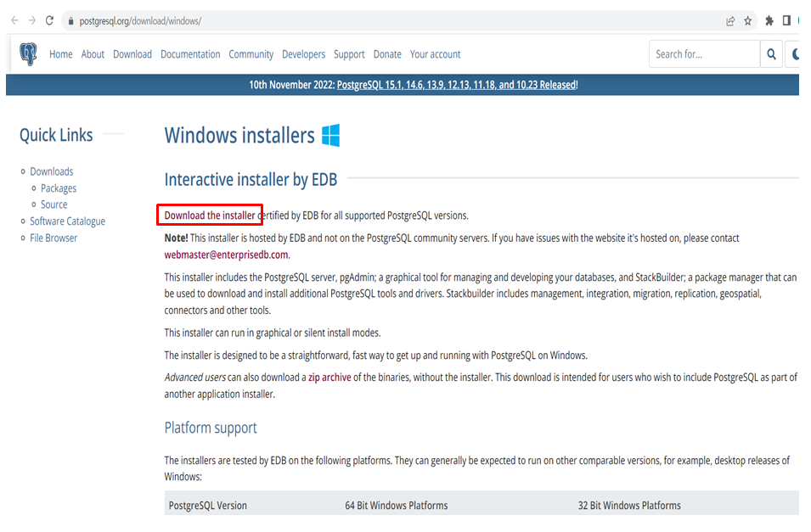Open the Donate menu item

click(x=387, y=54)
